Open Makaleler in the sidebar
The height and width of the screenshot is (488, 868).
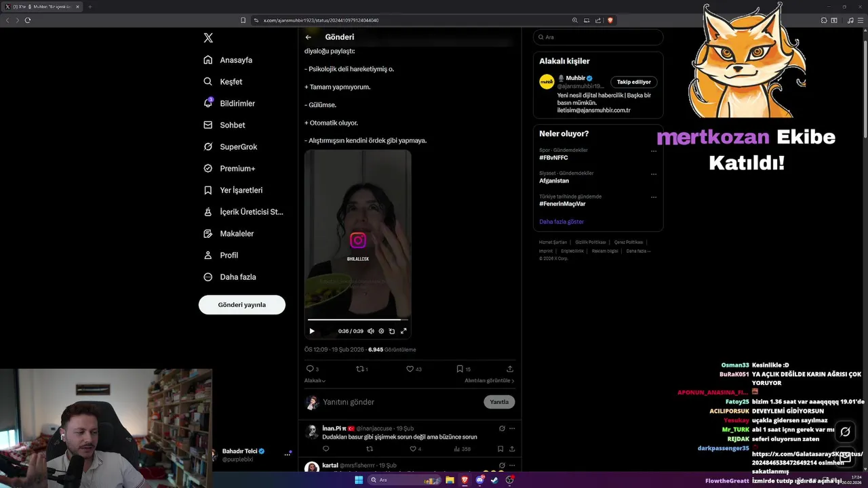pos(229,233)
